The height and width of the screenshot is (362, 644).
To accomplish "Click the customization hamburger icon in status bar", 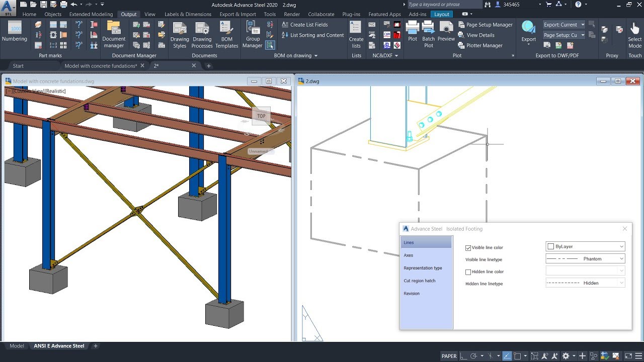I will [x=638, y=356].
